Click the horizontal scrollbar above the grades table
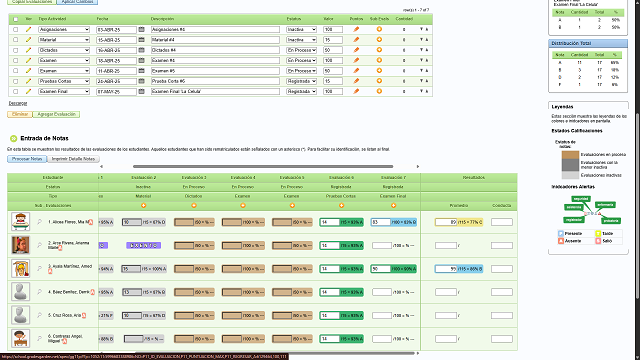The height and width of the screenshot is (360, 640). [x=263, y=167]
